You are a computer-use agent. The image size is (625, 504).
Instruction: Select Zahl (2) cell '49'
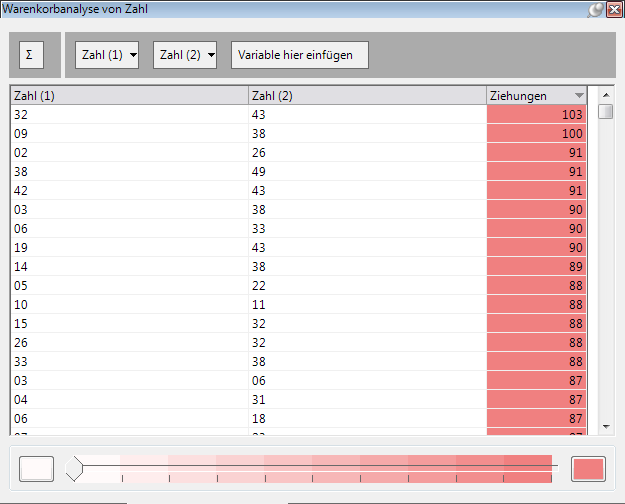pyautogui.click(x=368, y=171)
